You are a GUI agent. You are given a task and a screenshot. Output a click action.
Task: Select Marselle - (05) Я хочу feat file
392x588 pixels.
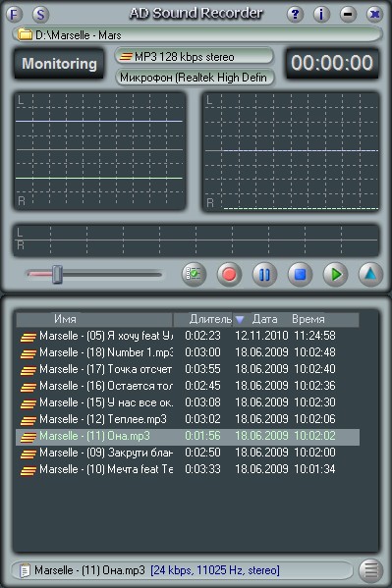(188, 336)
